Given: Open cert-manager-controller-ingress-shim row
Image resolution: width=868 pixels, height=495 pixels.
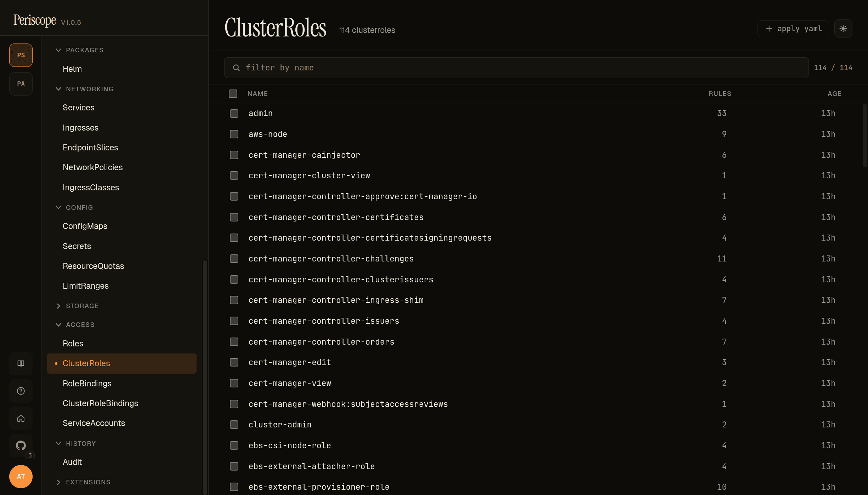Looking at the screenshot, I should (x=535, y=300).
